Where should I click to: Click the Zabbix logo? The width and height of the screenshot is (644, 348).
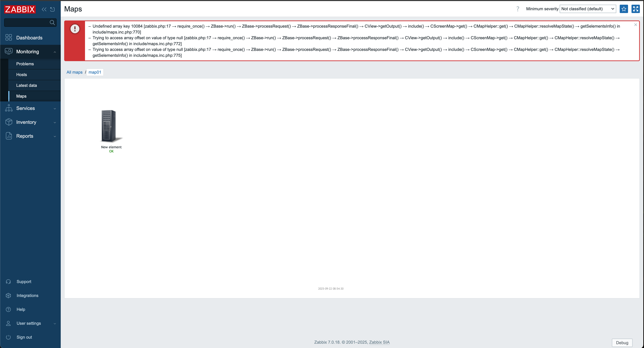coord(20,9)
